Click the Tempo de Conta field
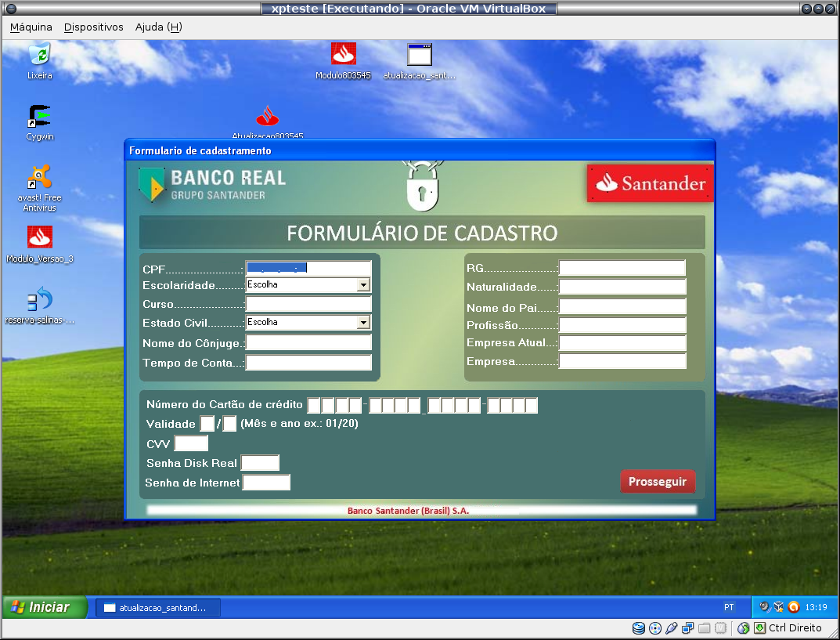Screen dimensions: 840x640 308,363
